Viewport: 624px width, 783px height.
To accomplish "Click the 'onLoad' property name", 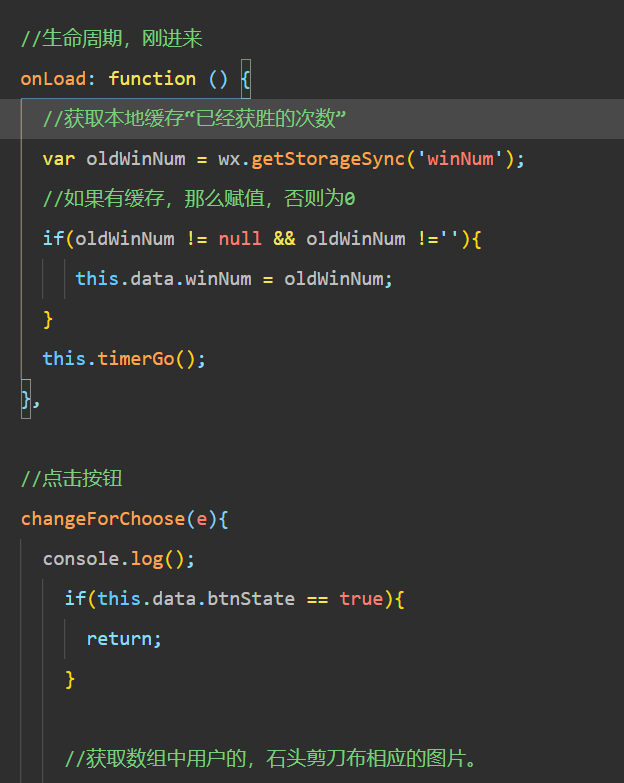I will click(x=53, y=79).
